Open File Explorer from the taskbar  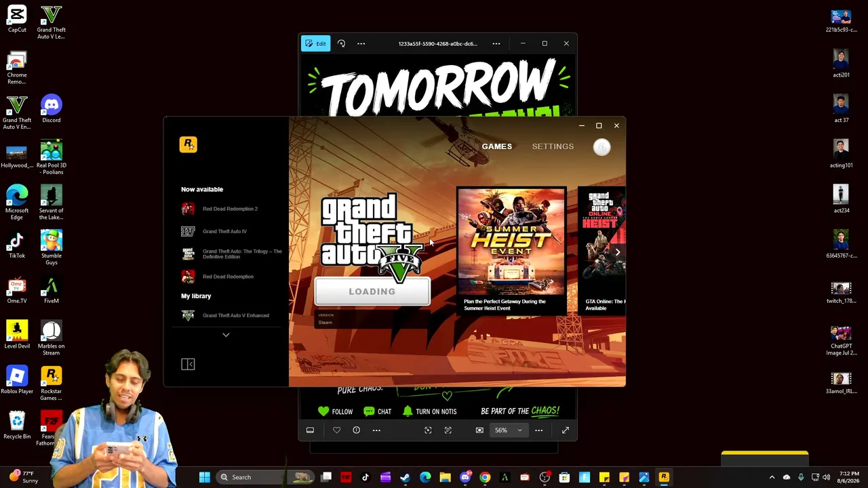coord(445,477)
